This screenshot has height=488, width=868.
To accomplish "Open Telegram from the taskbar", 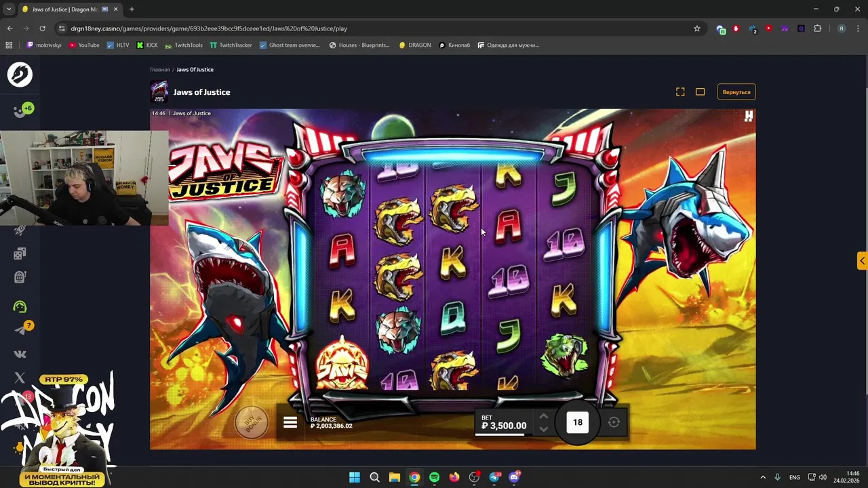I will click(x=494, y=477).
